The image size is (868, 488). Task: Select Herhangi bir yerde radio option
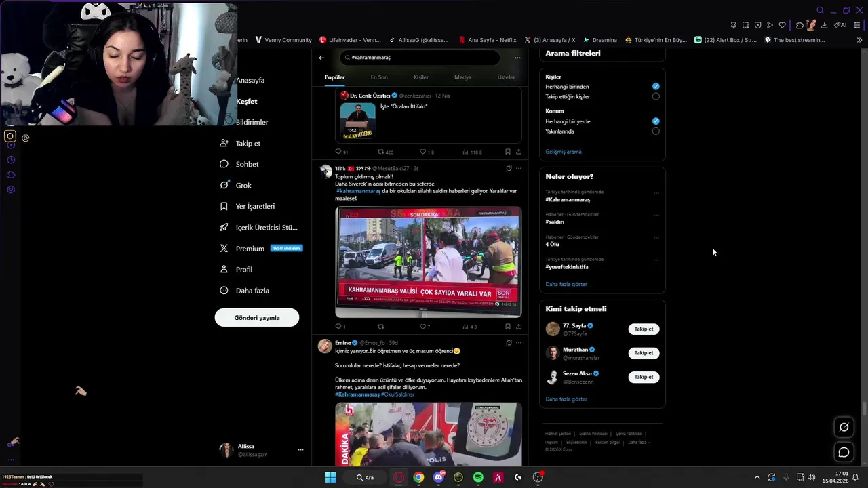point(656,121)
